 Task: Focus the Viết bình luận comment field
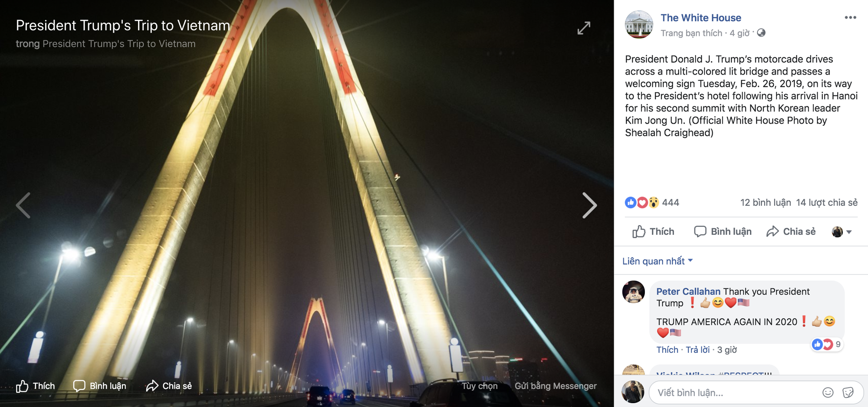pyautogui.click(x=733, y=393)
